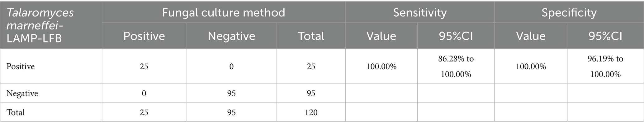Click the grand total cell 120
The height and width of the screenshot is (127, 644).
311,112
